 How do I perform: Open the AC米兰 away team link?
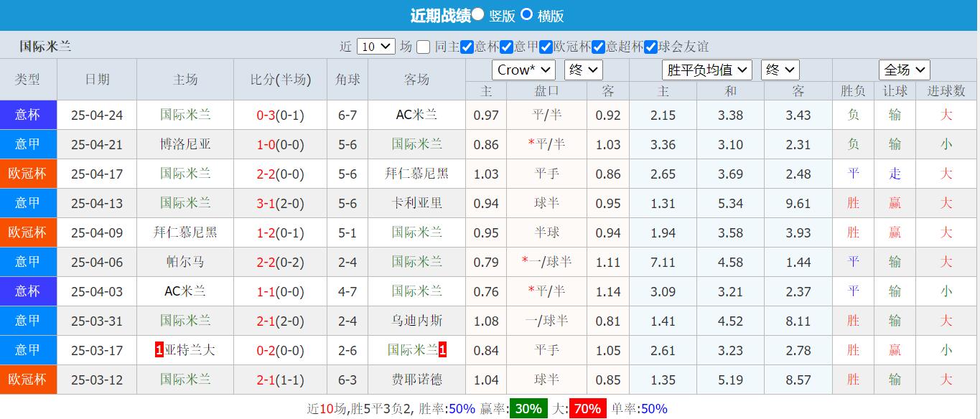(x=416, y=115)
